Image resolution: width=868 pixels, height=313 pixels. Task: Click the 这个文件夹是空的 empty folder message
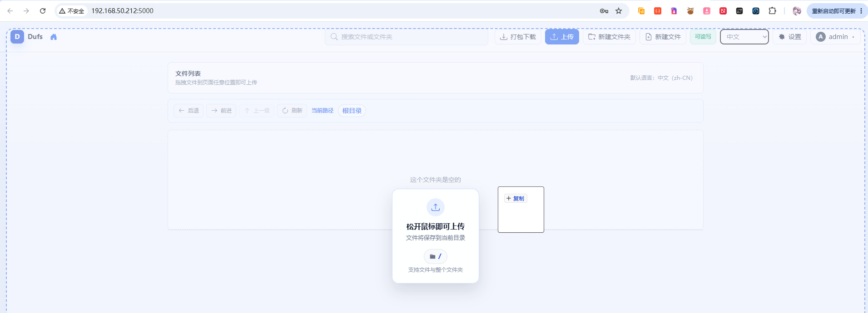click(436, 180)
